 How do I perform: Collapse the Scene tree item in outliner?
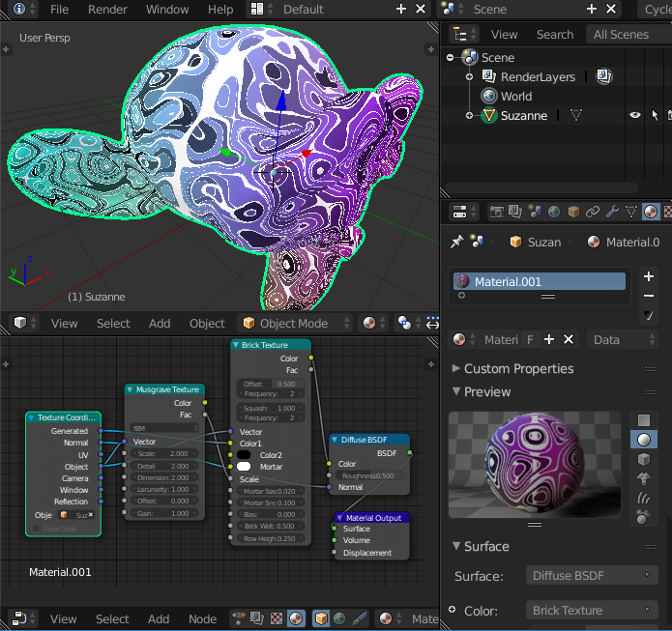[450, 57]
